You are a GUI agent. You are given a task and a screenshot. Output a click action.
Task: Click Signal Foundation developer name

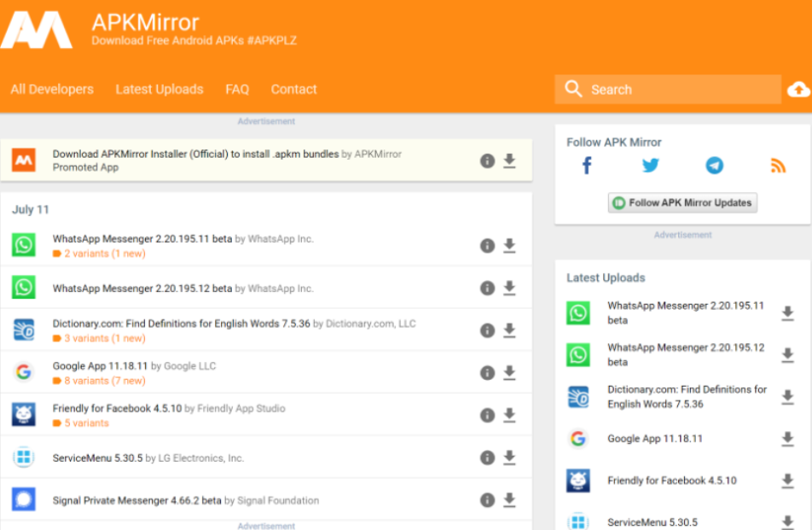coord(278,501)
